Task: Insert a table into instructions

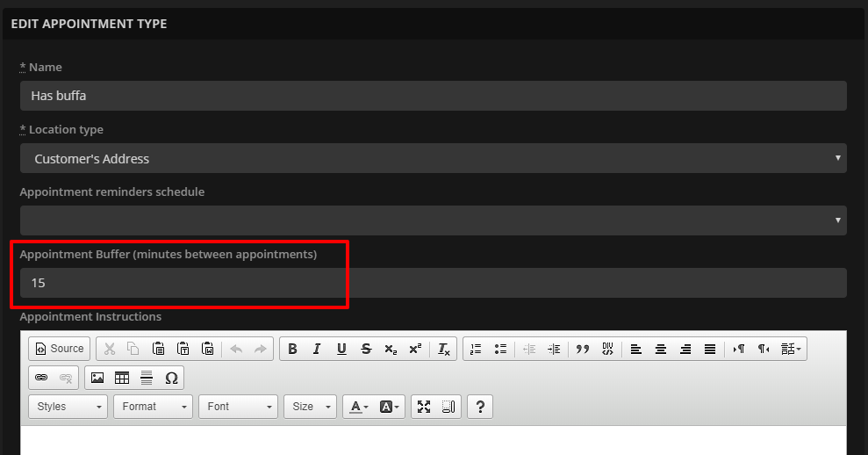Action: click(122, 378)
